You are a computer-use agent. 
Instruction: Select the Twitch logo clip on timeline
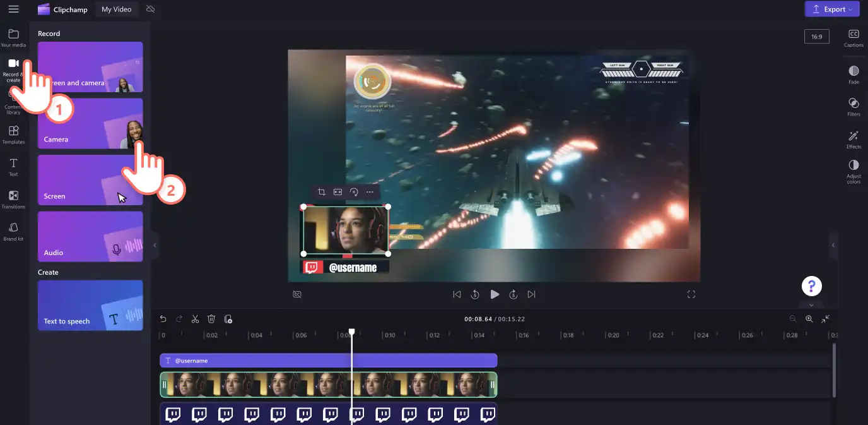coord(329,414)
